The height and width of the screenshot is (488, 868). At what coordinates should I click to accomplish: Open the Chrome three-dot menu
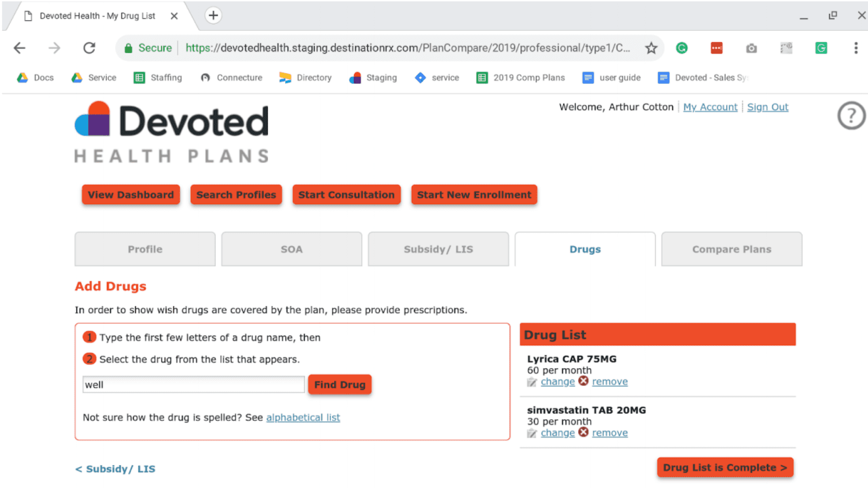pyautogui.click(x=856, y=48)
